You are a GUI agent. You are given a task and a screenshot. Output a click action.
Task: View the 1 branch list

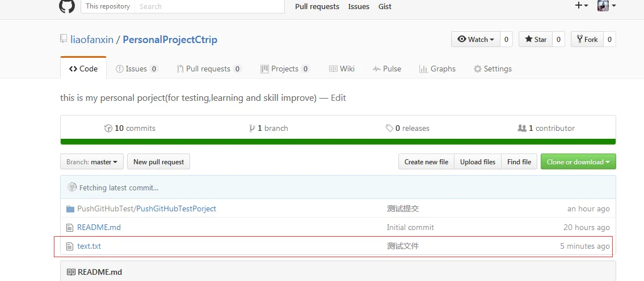pos(268,129)
